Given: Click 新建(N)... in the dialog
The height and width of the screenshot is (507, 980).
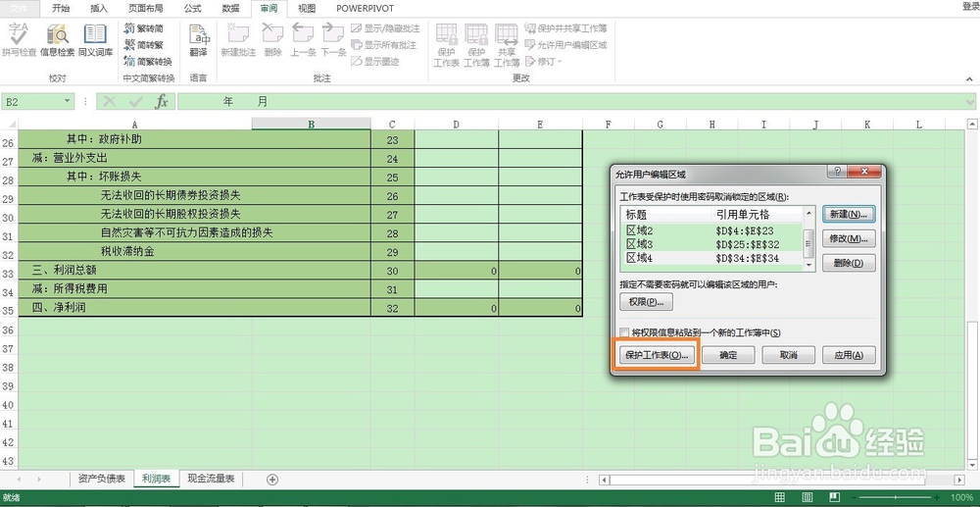Looking at the screenshot, I should tap(848, 214).
